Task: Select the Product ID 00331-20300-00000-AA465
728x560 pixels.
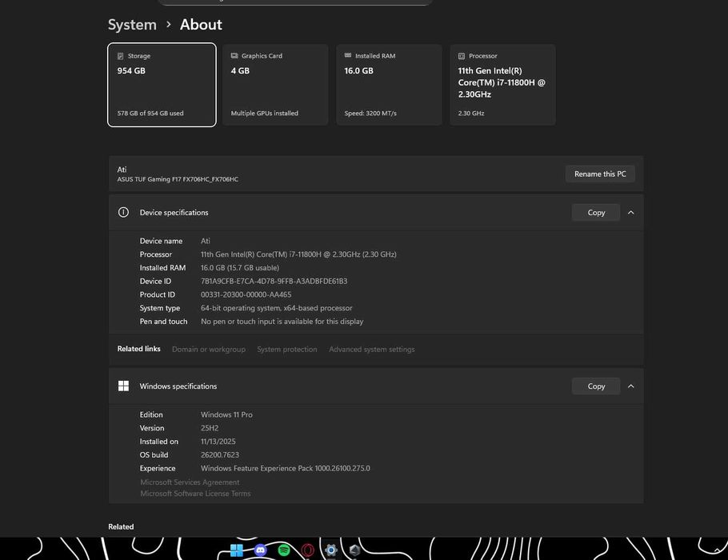Action: (246, 294)
